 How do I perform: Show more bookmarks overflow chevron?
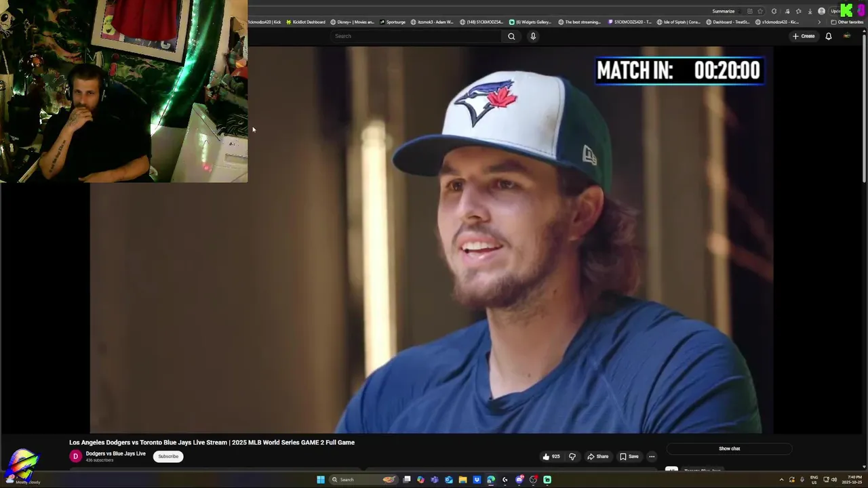(819, 22)
